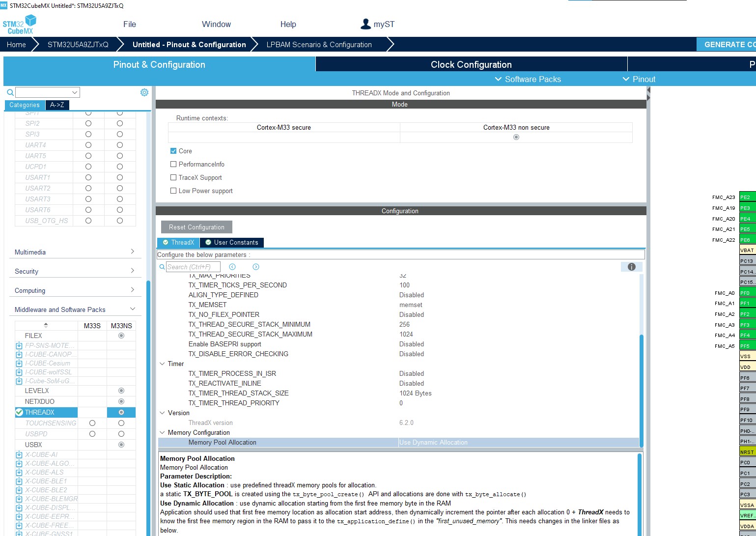This screenshot has height=536, width=756.
Task: Click the magnifier icon above the Categories tab
Action: point(10,92)
